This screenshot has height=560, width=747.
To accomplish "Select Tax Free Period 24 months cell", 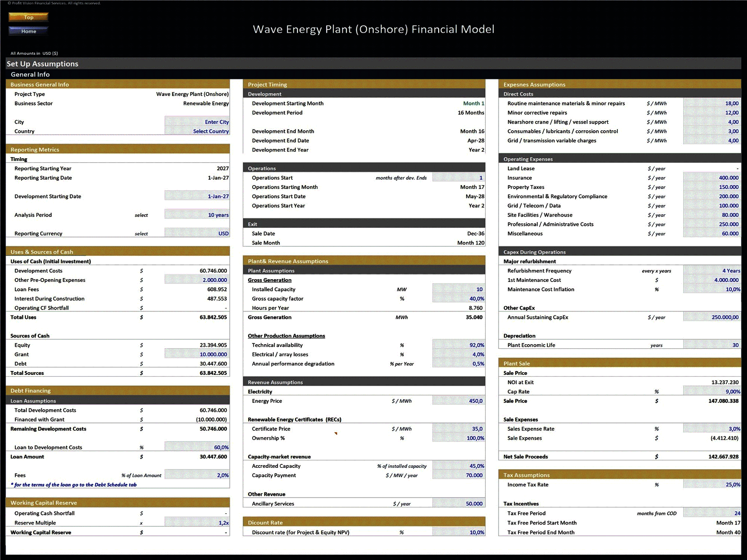I will [x=712, y=513].
